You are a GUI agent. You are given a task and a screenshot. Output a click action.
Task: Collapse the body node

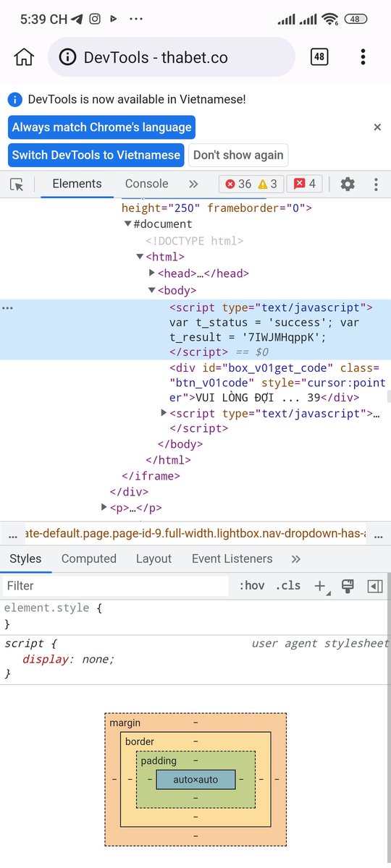click(x=152, y=290)
